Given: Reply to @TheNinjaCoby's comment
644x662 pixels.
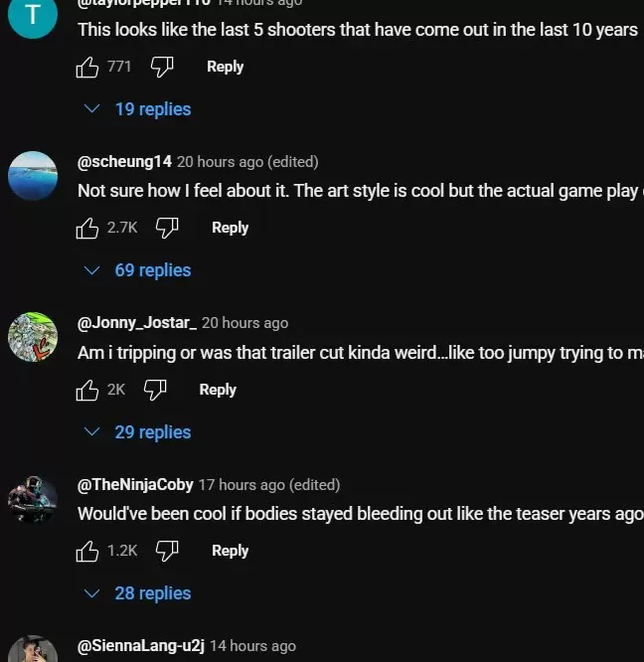Looking at the screenshot, I should [x=230, y=551].
